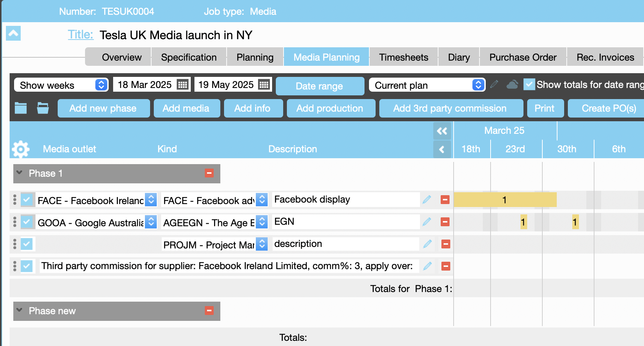The width and height of the screenshot is (644, 346).
Task: Click the Add production button
Action: [331, 108]
